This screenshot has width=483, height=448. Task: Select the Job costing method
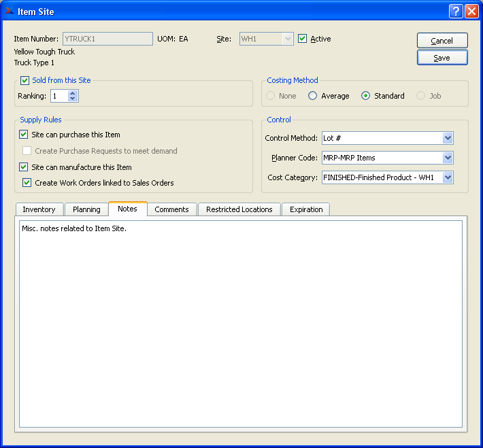(421, 96)
